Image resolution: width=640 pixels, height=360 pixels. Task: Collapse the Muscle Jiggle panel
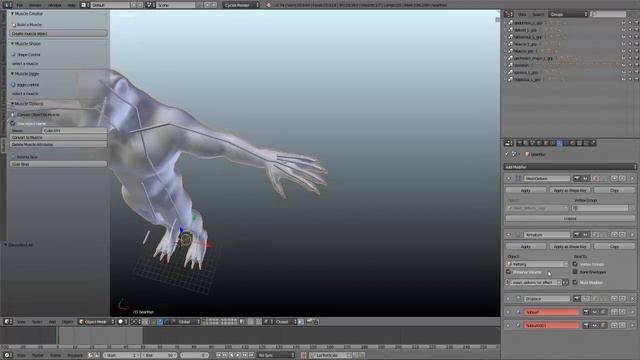click(x=12, y=73)
